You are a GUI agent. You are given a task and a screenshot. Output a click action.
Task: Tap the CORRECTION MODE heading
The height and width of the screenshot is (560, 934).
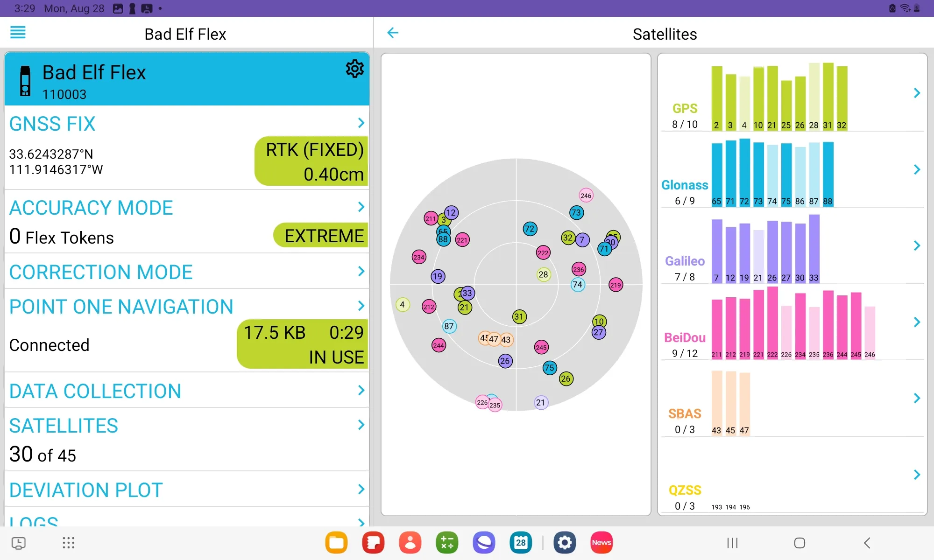click(101, 272)
